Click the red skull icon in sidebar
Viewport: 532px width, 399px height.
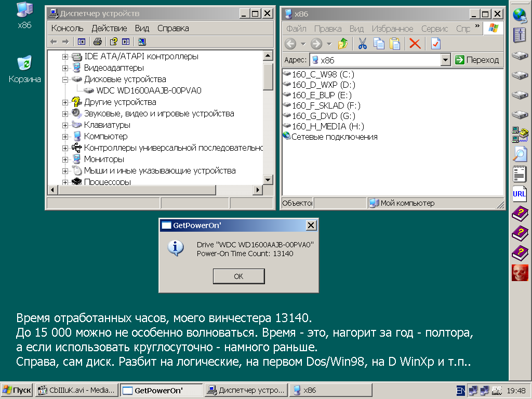click(x=520, y=272)
